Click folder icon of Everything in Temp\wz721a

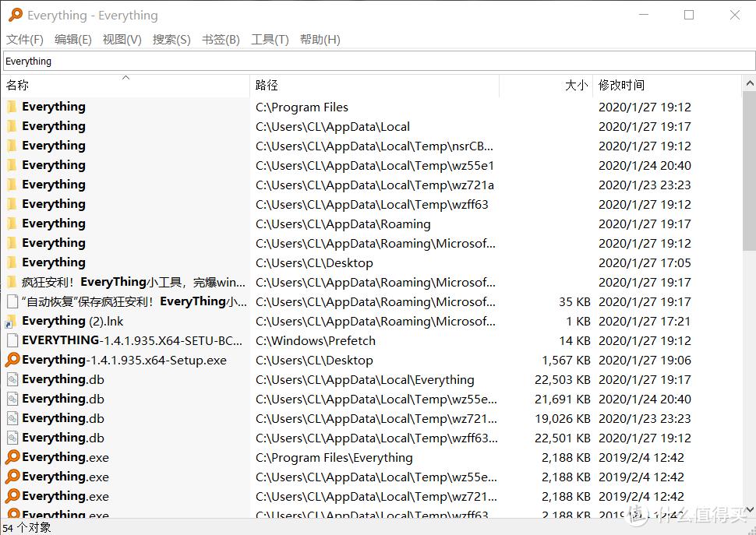coord(12,185)
